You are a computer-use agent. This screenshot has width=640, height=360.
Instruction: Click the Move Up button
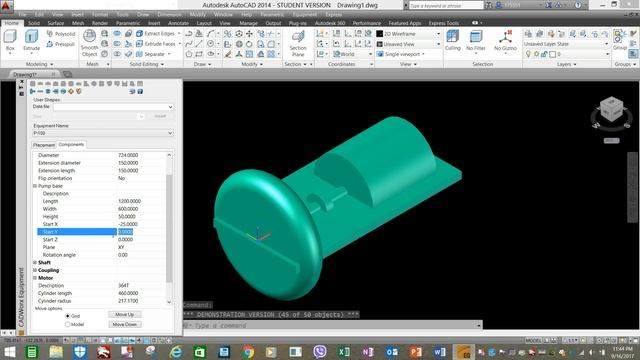[125, 314]
